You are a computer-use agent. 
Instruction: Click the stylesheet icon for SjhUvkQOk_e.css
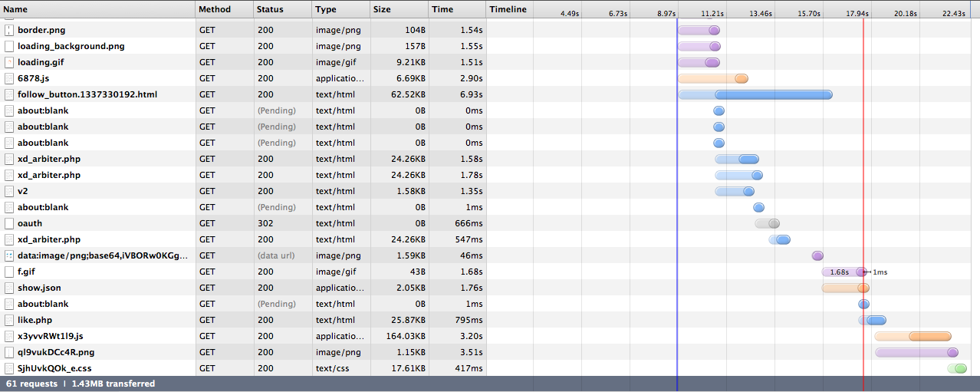[9, 368]
